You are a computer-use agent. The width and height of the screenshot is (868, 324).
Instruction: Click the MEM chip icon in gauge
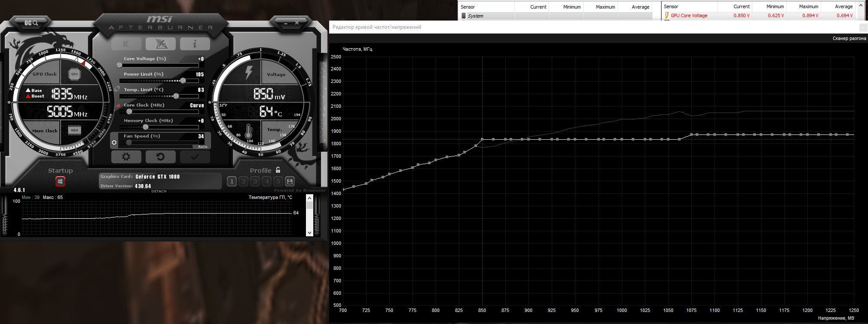click(74, 130)
